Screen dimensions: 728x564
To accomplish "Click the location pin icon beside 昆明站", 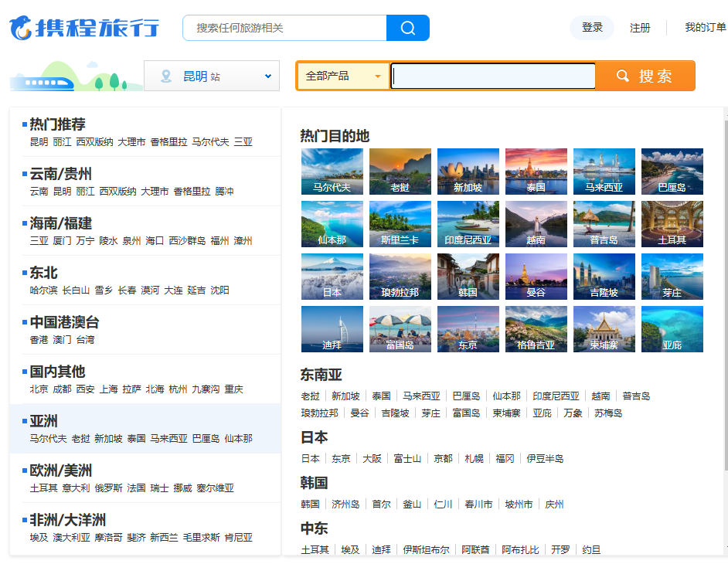I will click(165, 76).
